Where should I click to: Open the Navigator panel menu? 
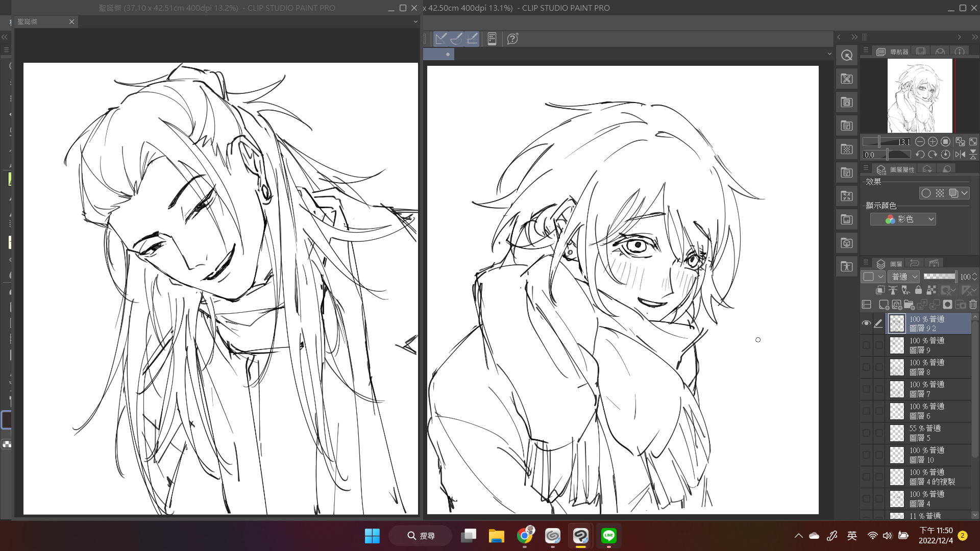(x=866, y=50)
